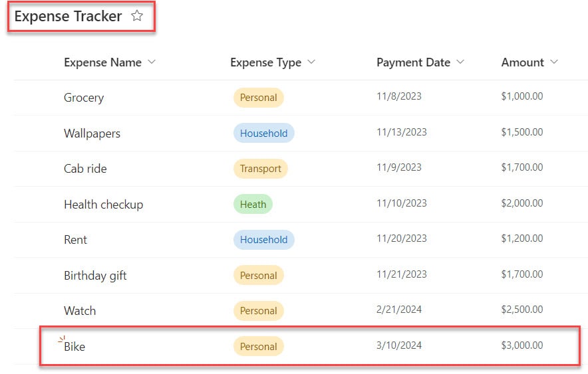Select the $2,500.00 amount cell

pos(522,310)
